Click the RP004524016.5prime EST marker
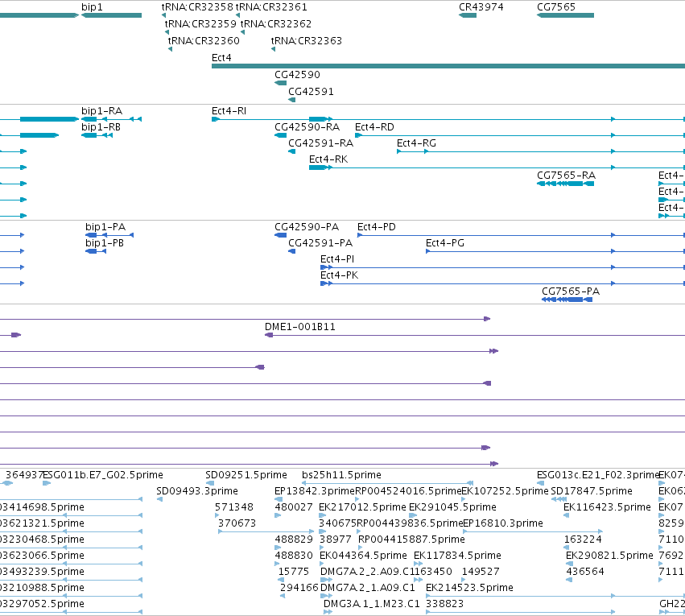Viewport: 685px width, 616px height. pos(357,499)
